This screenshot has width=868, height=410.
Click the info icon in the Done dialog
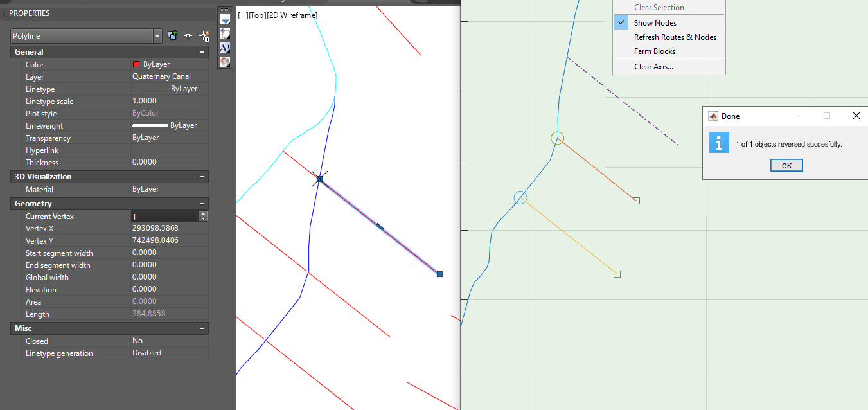coord(718,143)
